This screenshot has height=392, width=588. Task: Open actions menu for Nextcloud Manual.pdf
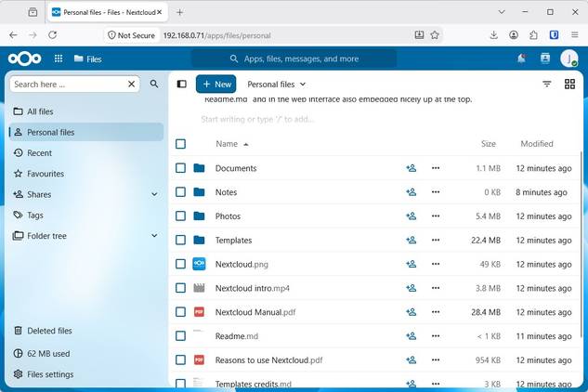point(436,312)
